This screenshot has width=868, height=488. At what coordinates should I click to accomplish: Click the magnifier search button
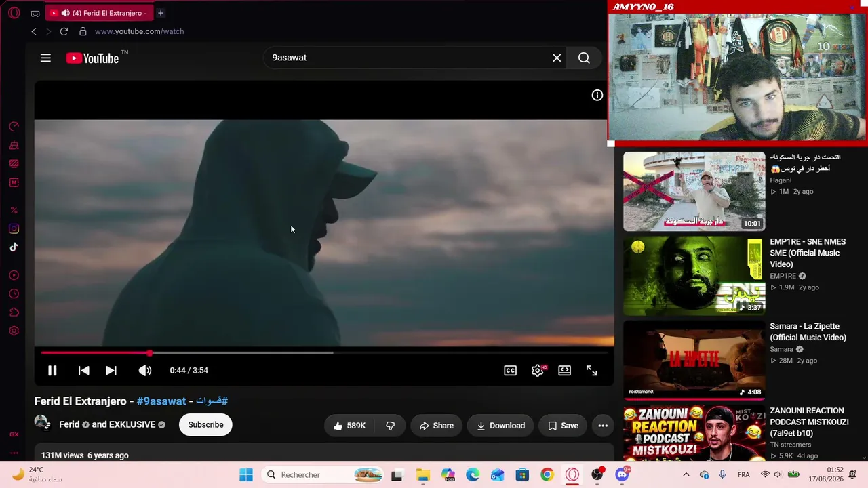[584, 58]
